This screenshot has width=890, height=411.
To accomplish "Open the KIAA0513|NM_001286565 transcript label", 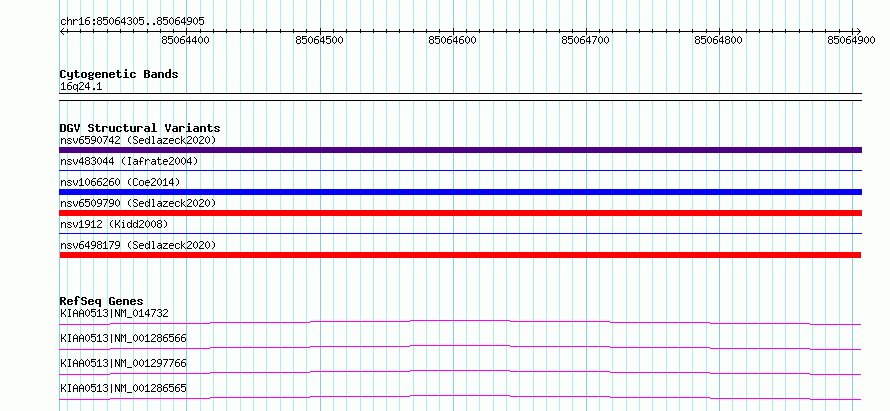I will click(123, 388).
